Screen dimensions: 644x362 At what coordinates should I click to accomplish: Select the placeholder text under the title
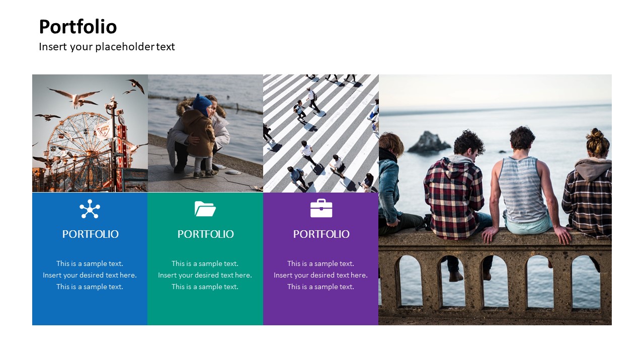coord(107,47)
